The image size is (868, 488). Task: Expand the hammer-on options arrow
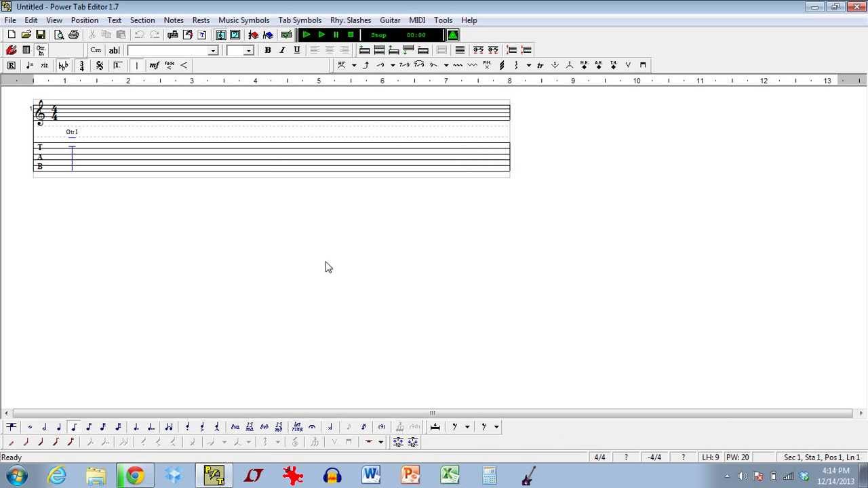[354, 65]
